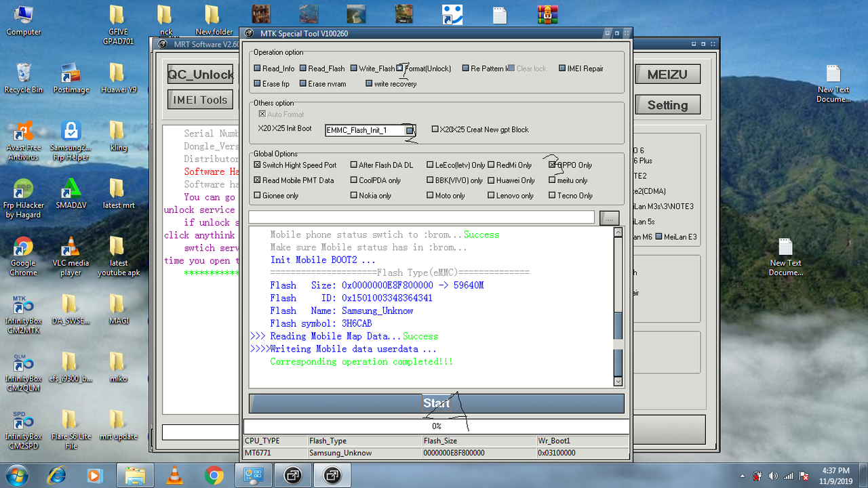The height and width of the screenshot is (488, 868).
Task: Launch InfinityBox CM2SPD shortcut
Action: coord(24,430)
